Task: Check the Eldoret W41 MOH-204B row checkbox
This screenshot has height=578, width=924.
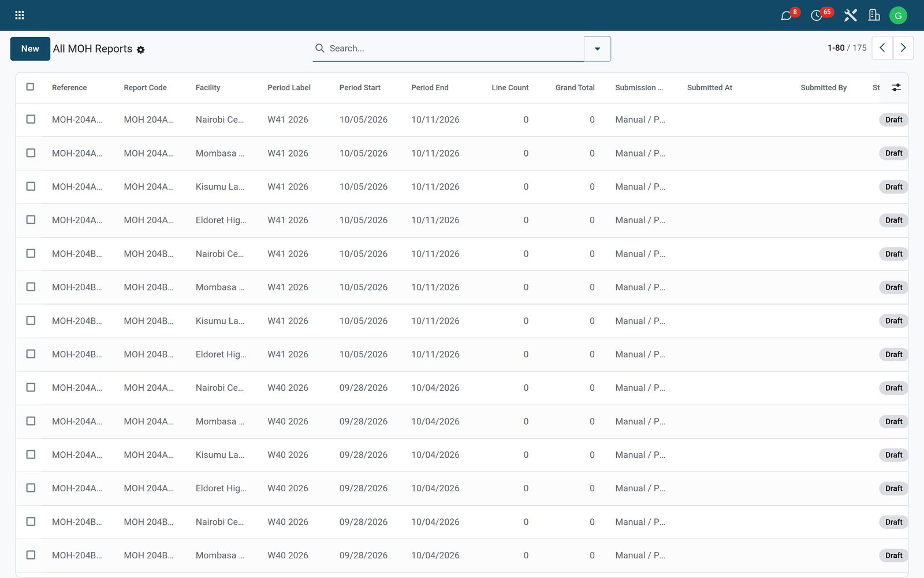Action: pos(31,354)
